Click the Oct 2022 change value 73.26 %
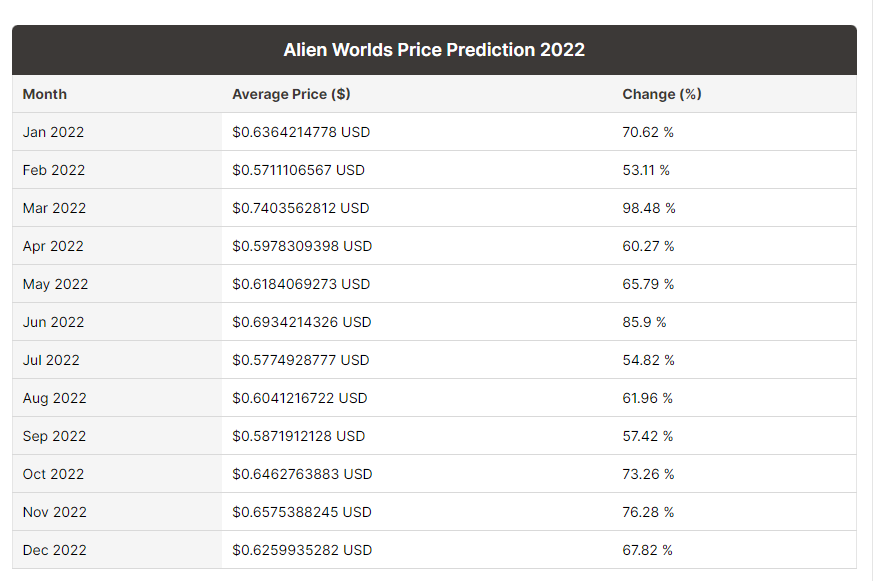 click(648, 474)
